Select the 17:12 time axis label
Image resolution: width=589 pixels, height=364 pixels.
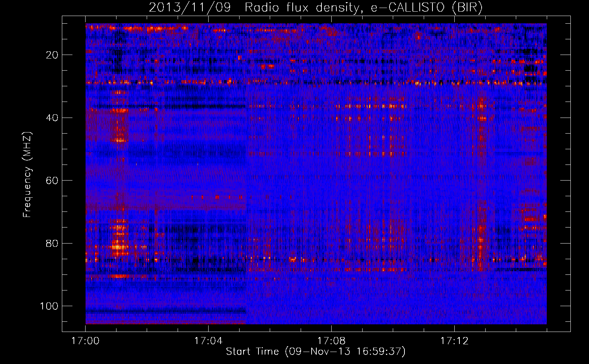click(454, 341)
